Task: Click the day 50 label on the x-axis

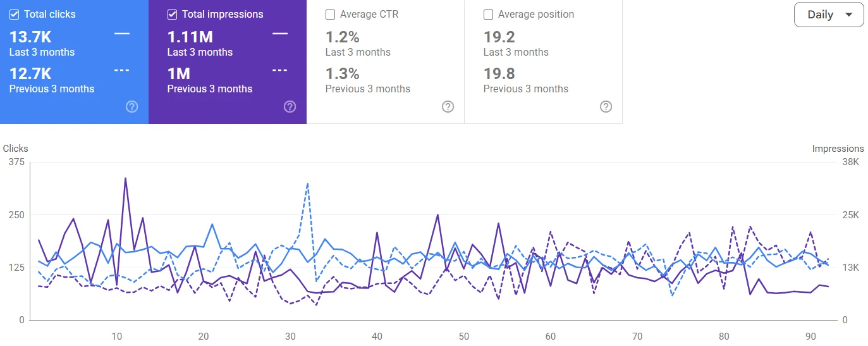Action: 464,336
